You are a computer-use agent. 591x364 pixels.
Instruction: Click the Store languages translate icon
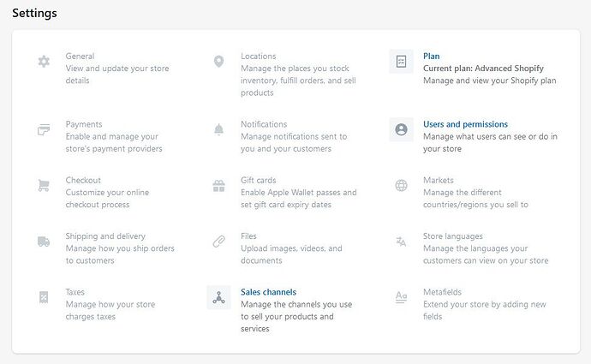(x=401, y=242)
